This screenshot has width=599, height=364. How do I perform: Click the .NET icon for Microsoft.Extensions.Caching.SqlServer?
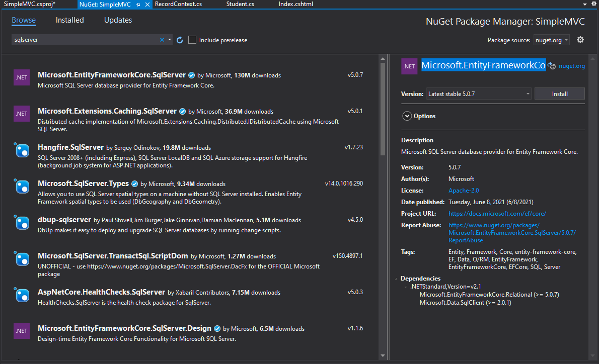(22, 114)
